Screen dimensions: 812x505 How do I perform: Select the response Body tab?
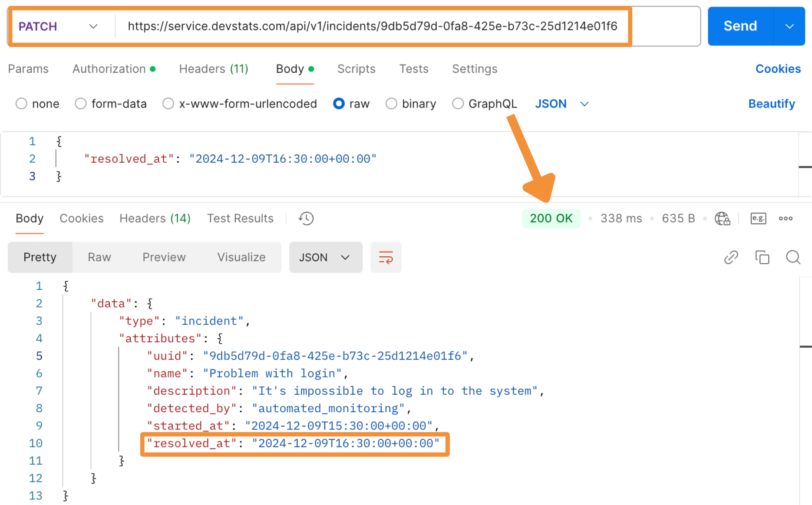pyautogui.click(x=30, y=218)
